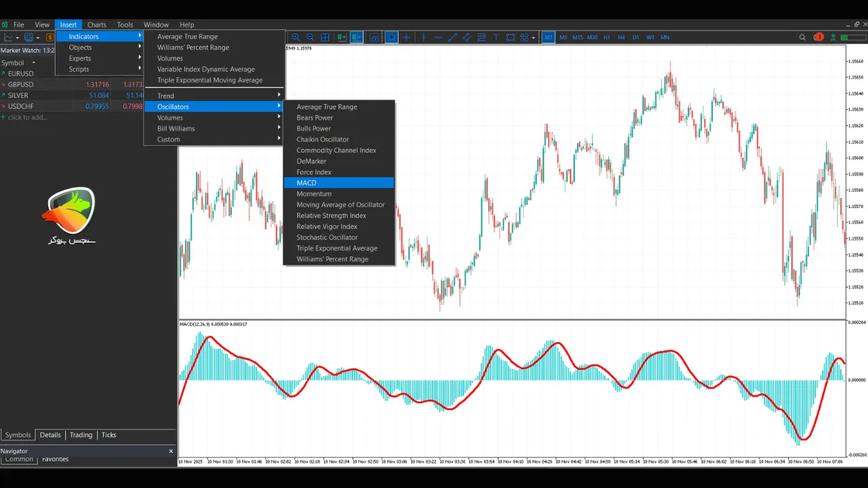Select the crosshair tool in toolbar
This screenshot has width=868, height=488.
[406, 37]
